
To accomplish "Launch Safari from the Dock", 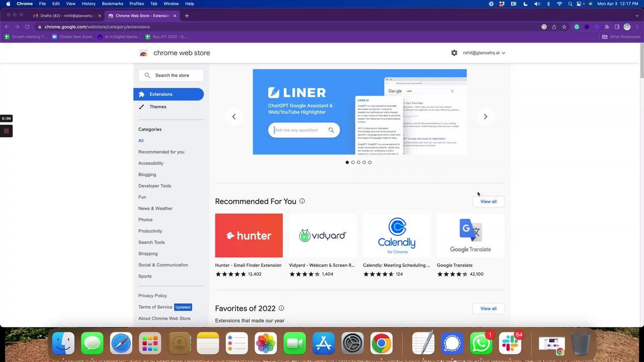I will coord(121,344).
